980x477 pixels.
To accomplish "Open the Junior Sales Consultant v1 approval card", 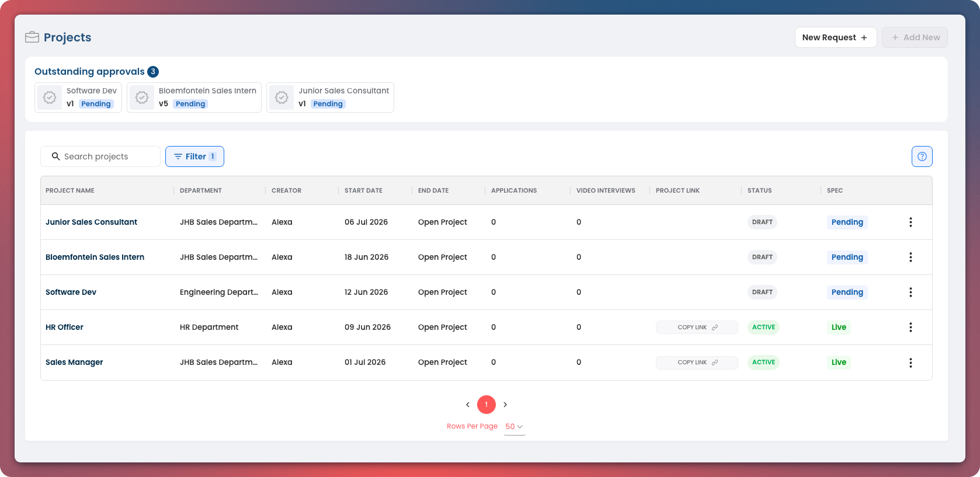I will [330, 98].
